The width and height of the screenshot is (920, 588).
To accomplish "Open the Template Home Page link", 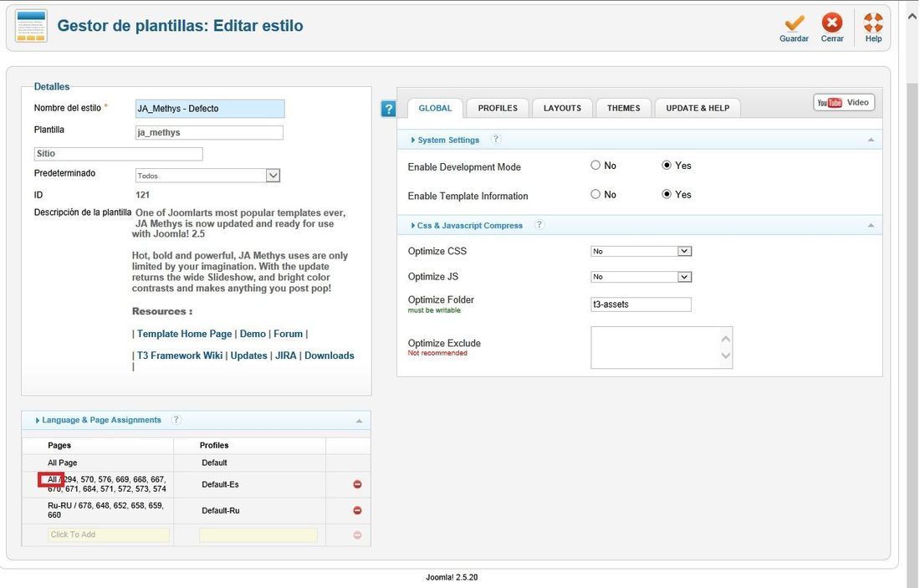I will pos(184,334).
